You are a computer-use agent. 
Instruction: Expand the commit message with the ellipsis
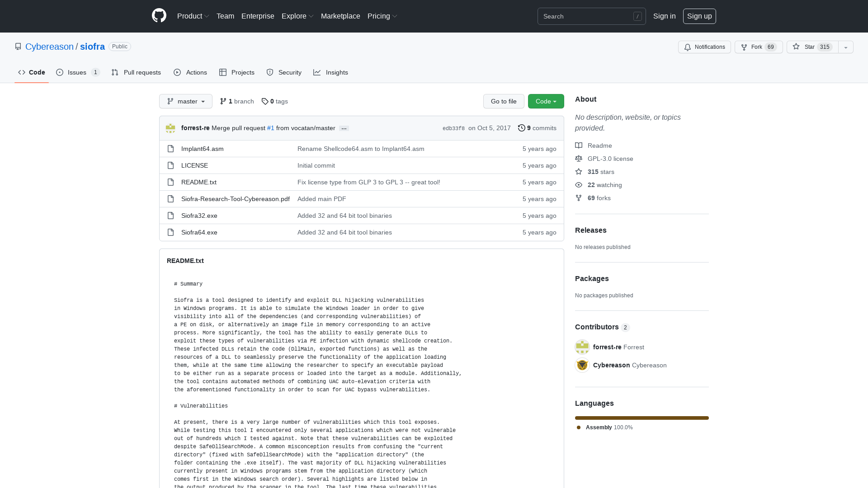tap(344, 128)
